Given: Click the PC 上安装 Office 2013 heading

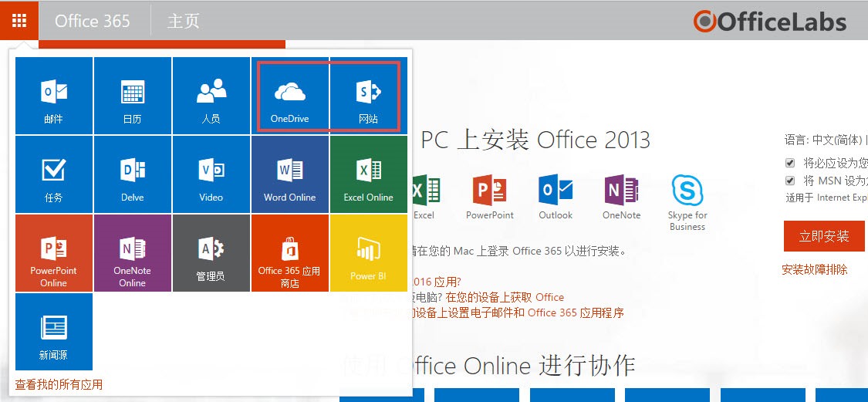Looking at the screenshot, I should (x=535, y=140).
